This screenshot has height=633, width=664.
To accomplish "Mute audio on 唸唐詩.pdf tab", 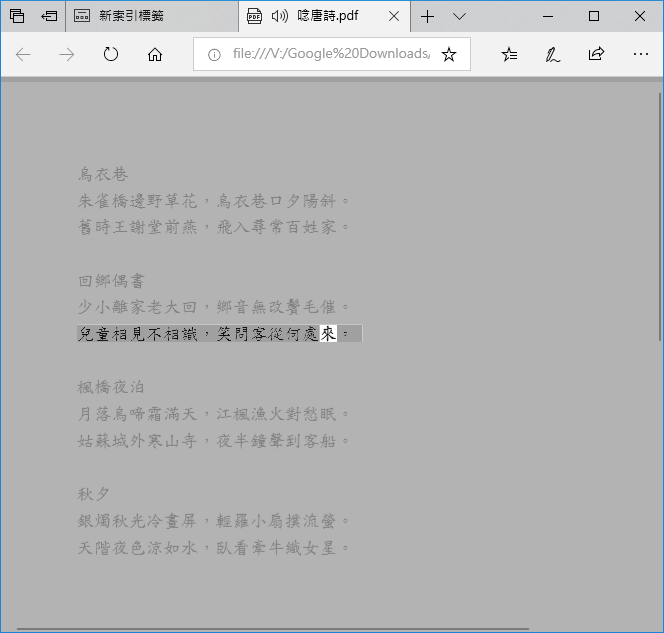I will 280,16.
